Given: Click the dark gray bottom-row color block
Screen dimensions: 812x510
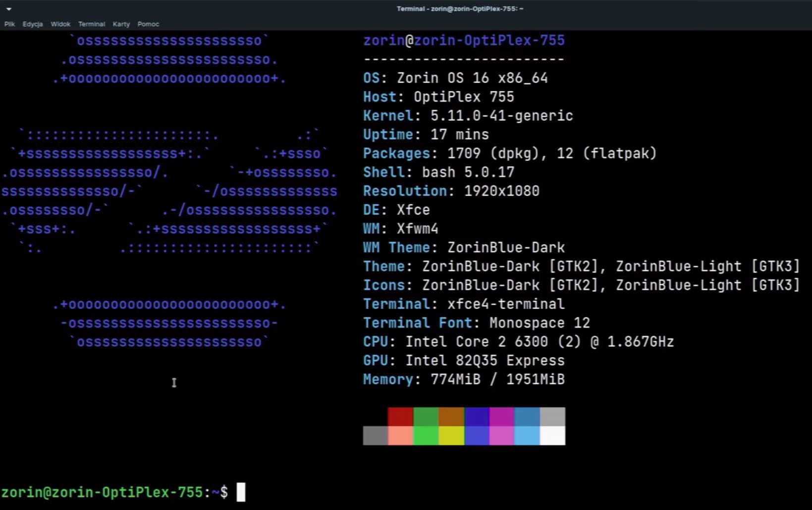Looking at the screenshot, I should (x=375, y=436).
